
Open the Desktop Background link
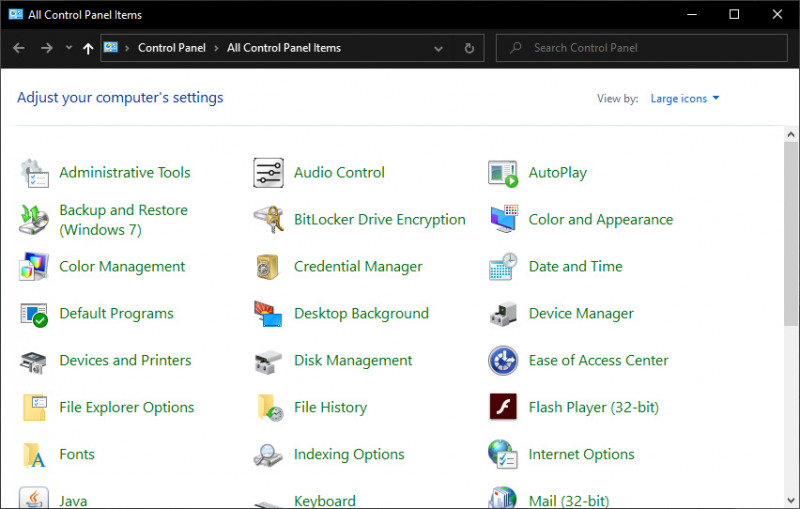coord(361,314)
